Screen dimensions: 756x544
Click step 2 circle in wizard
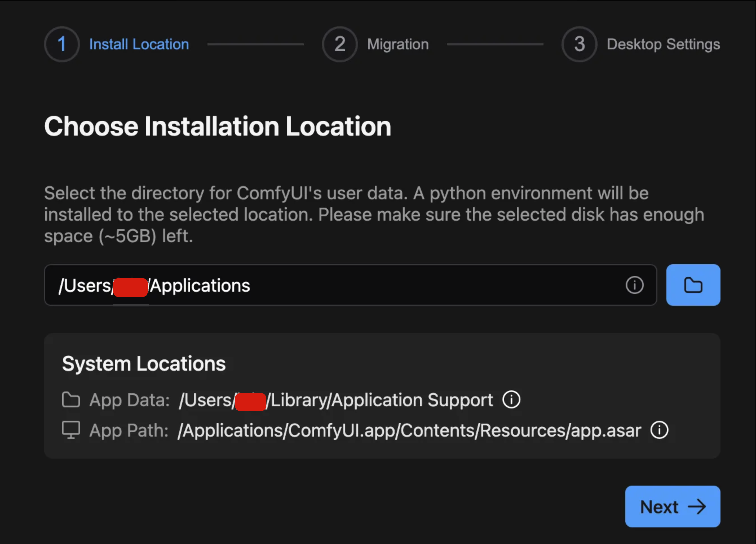pos(340,44)
